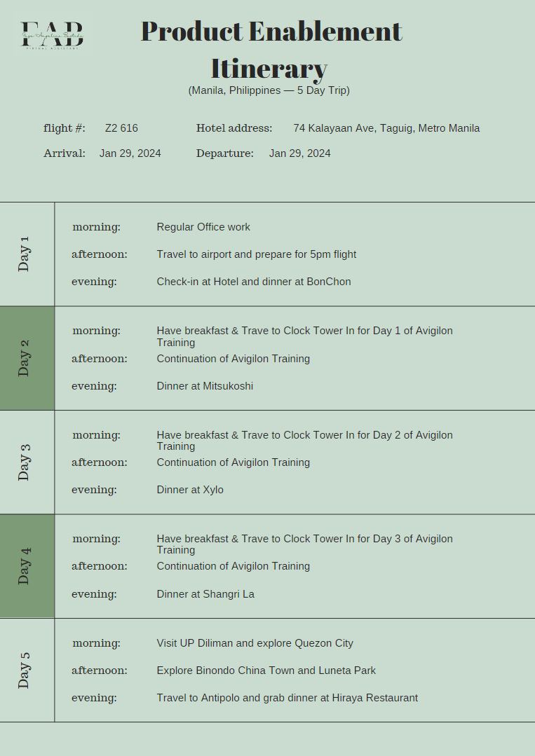Screen dimensions: 535x756
Task: Click Regular Office work entry
Action: [x=203, y=227]
